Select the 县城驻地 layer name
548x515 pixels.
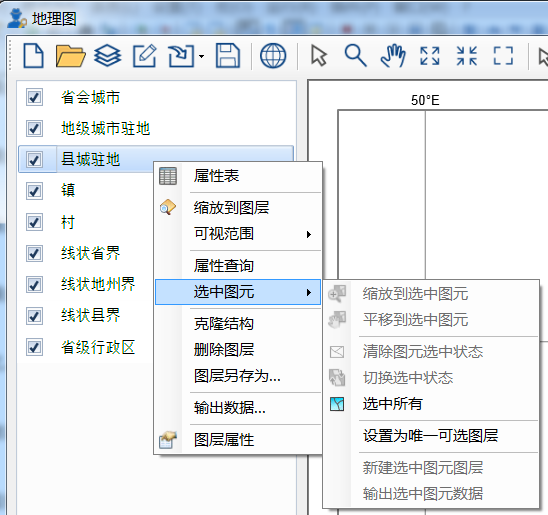(91, 160)
